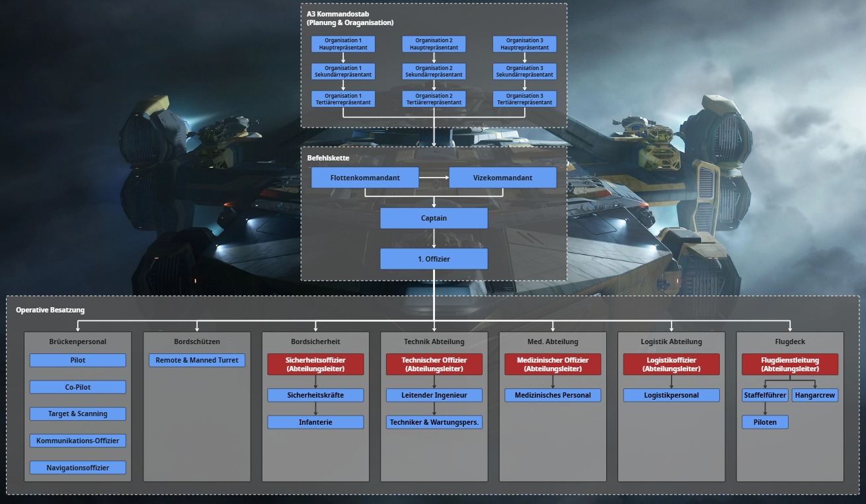Image resolution: width=866 pixels, height=504 pixels.
Task: Click Remote & Manned Turret box
Action: (197, 360)
